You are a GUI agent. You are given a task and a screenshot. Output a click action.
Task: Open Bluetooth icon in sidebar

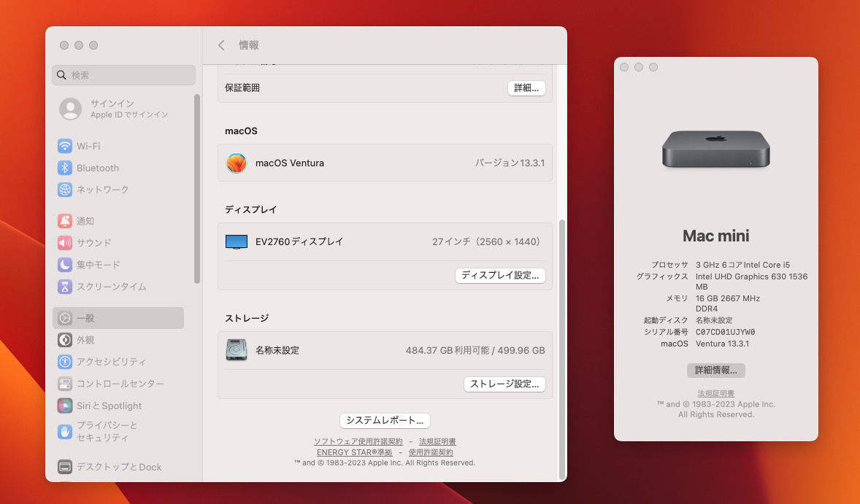(65, 168)
